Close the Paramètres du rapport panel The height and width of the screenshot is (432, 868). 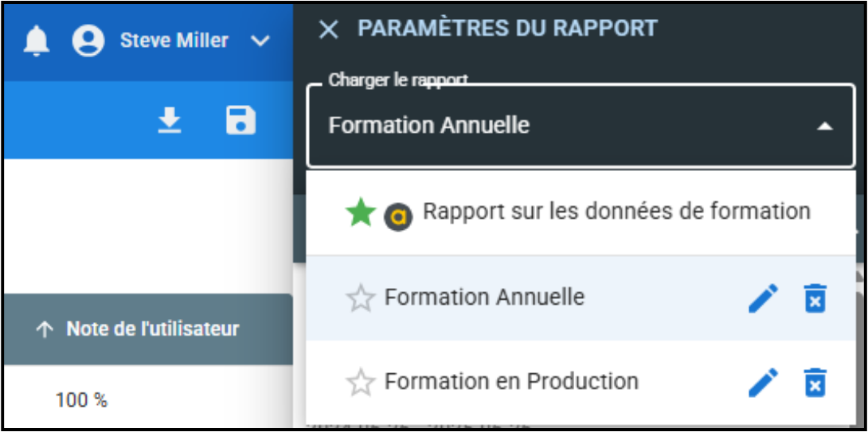[x=328, y=29]
